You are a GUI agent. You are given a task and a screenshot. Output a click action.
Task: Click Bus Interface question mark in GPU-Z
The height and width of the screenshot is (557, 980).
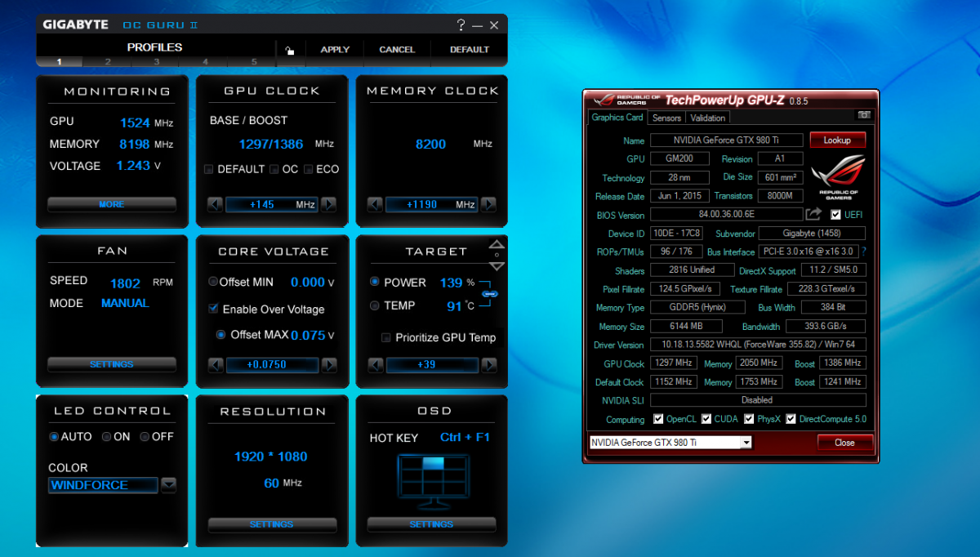click(864, 252)
